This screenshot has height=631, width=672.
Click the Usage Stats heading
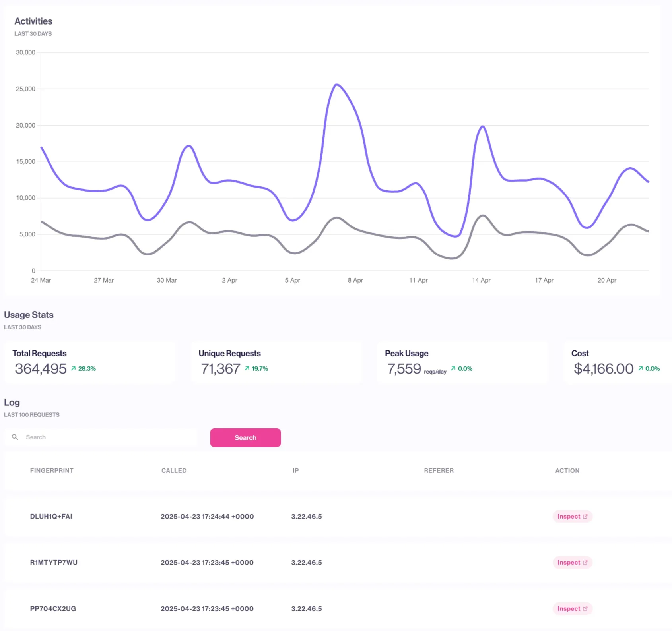(29, 315)
